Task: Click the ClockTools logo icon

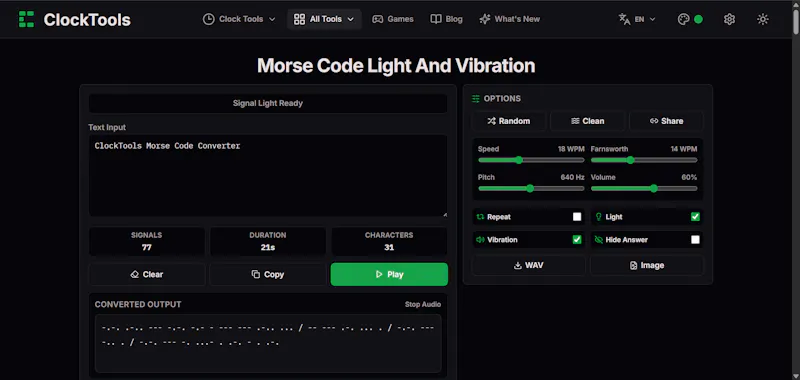Action: click(x=26, y=19)
